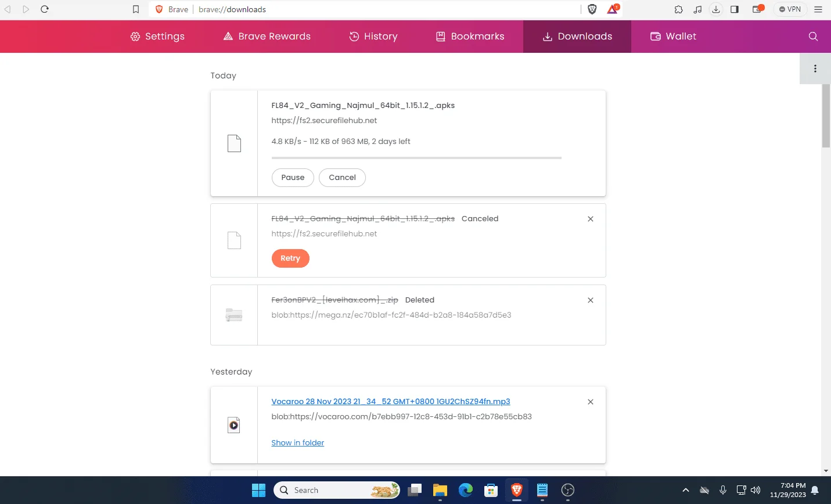
Task: Click the taskbar Search box
Action: (x=338, y=490)
